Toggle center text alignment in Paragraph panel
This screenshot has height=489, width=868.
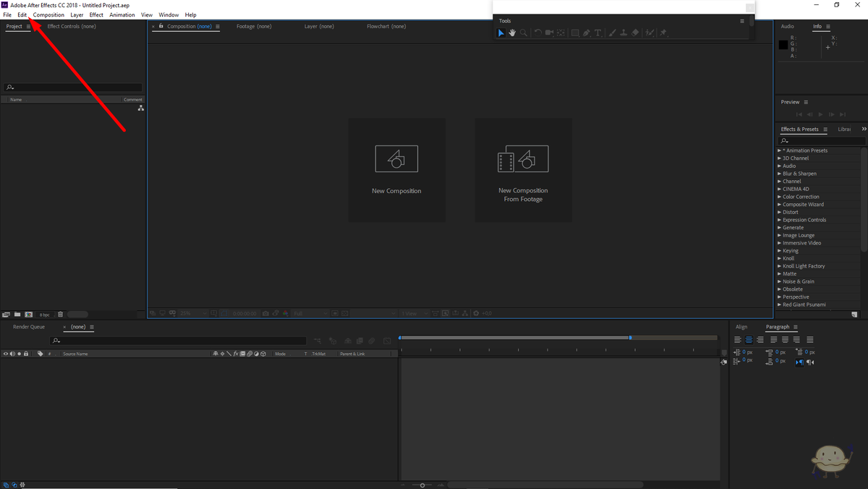point(749,340)
